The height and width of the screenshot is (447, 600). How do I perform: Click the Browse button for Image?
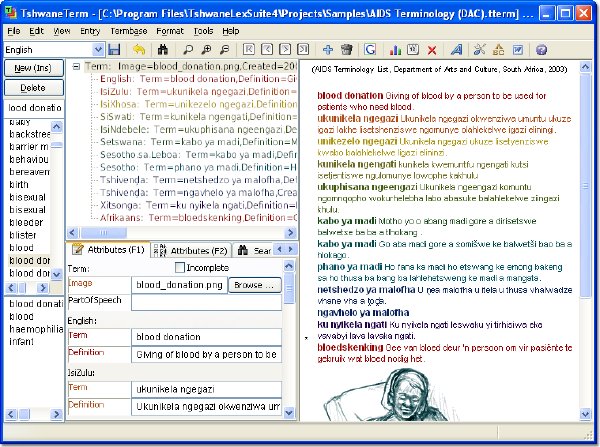pyautogui.click(x=254, y=285)
